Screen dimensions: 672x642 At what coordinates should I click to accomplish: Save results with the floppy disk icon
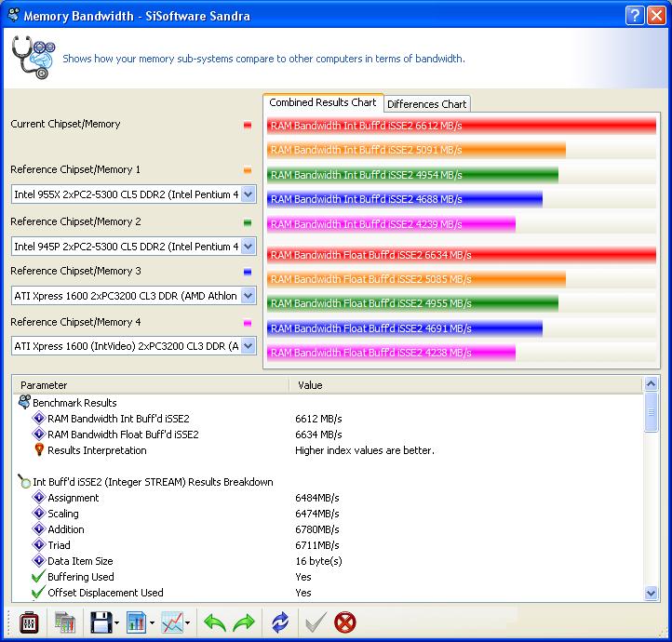[101, 622]
